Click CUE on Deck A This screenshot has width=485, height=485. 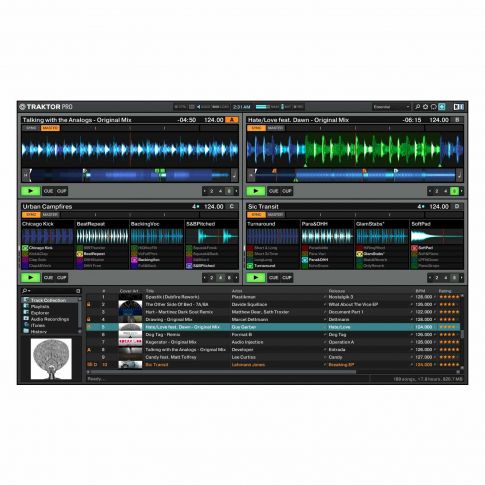[49, 191]
